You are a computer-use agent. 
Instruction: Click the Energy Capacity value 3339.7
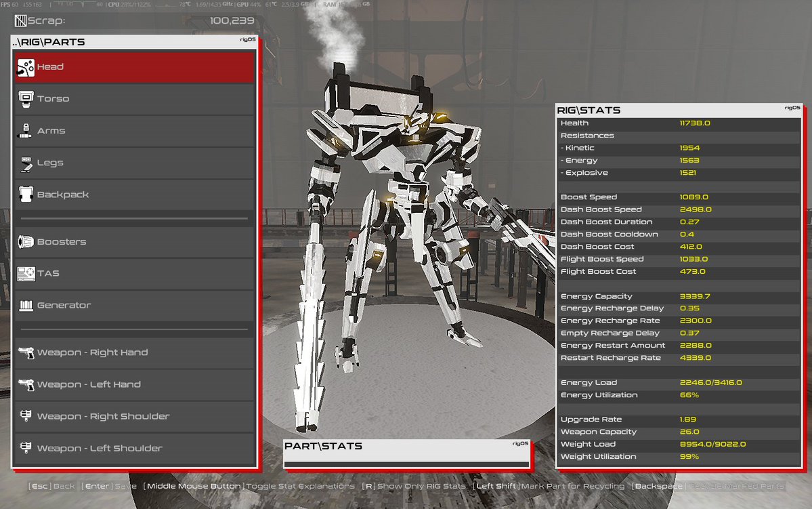695,296
